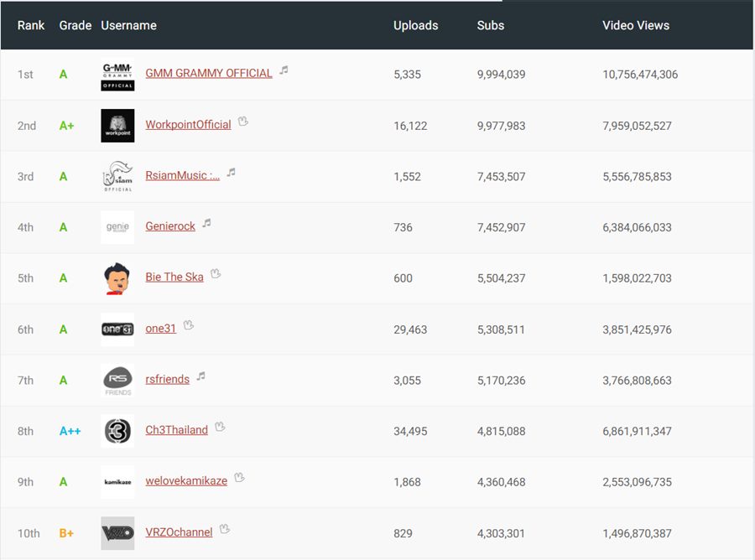Click the channel-type icon beside Bie The Ska
This screenshot has height=560, width=755.
[216, 274]
